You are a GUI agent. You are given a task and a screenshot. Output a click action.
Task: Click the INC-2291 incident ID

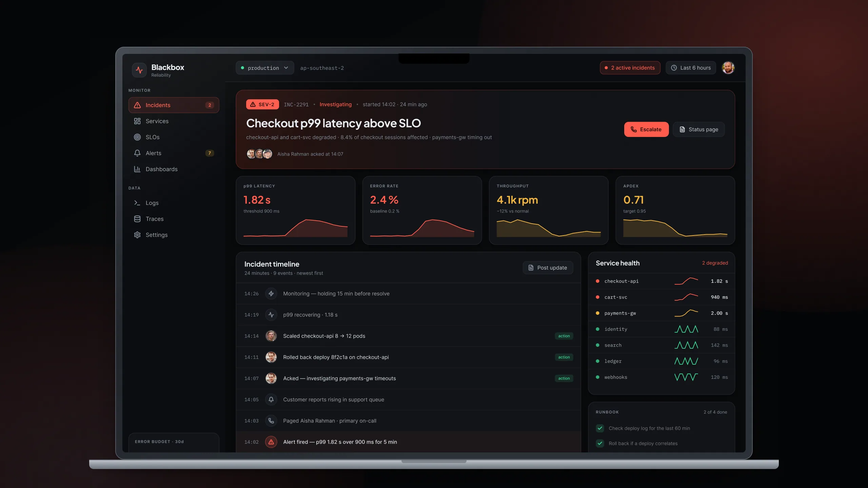tap(296, 104)
